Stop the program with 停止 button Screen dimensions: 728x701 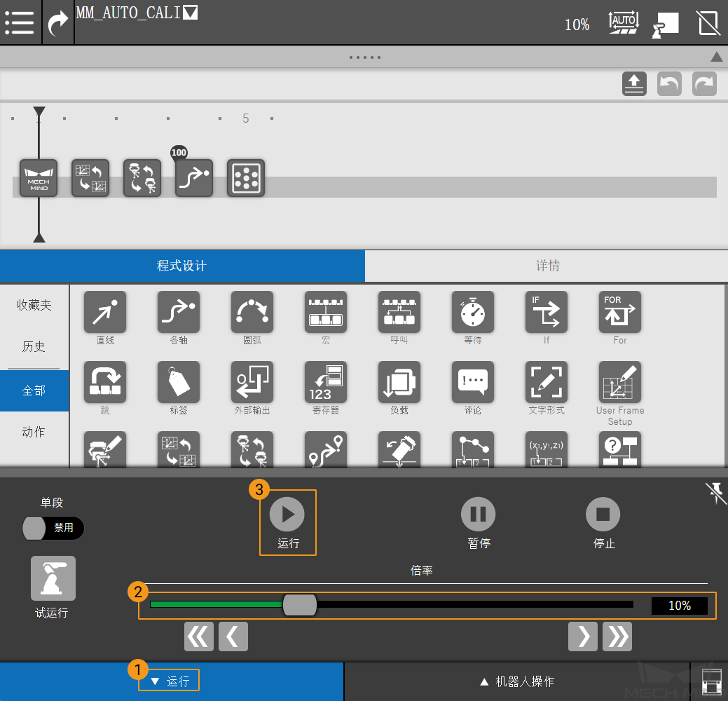pos(603,515)
